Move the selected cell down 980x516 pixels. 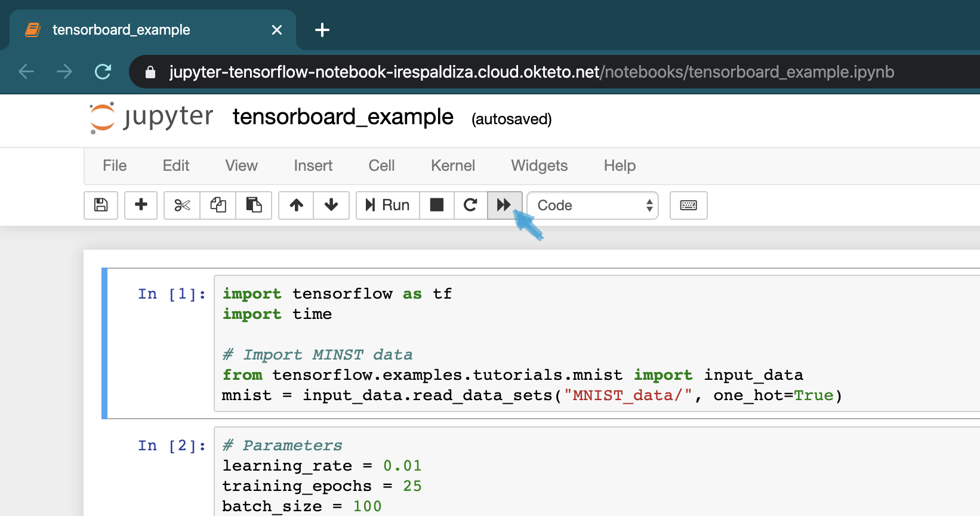[x=331, y=205]
